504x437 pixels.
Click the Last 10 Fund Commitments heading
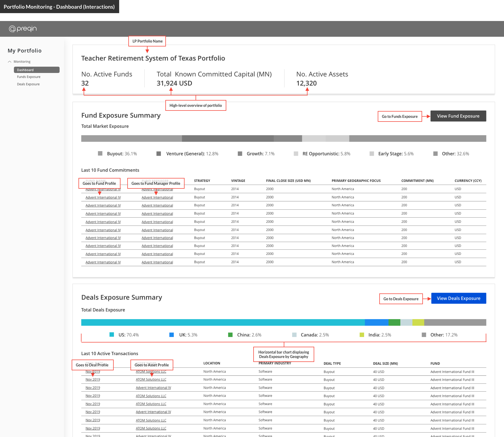tap(110, 170)
